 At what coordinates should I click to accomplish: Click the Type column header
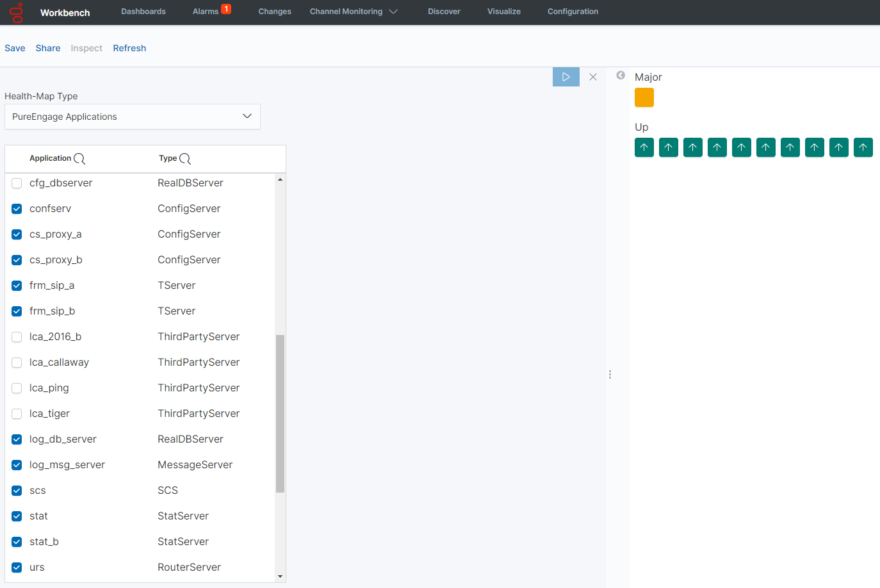tap(168, 158)
